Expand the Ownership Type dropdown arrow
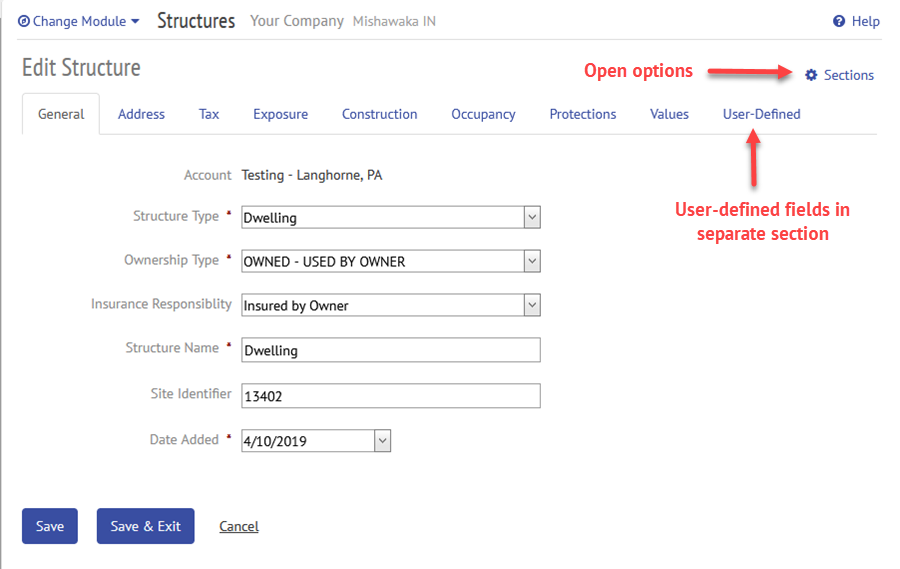 pyautogui.click(x=532, y=261)
